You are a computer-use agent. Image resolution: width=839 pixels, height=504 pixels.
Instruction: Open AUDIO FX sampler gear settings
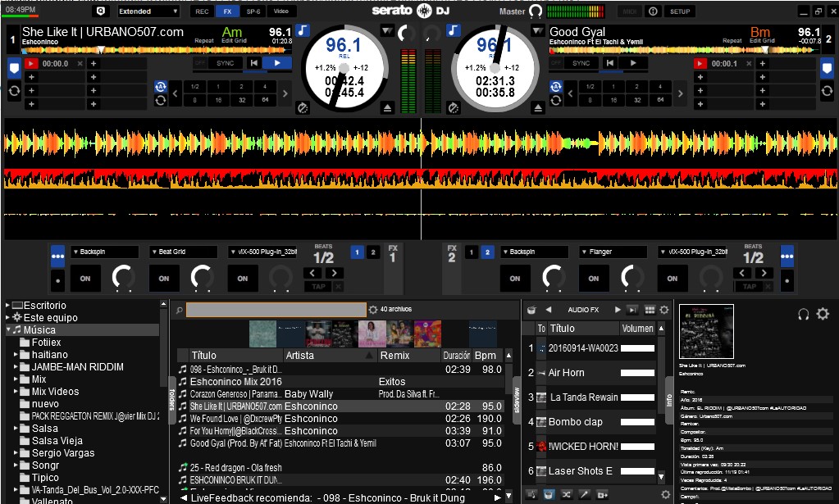coord(664,310)
